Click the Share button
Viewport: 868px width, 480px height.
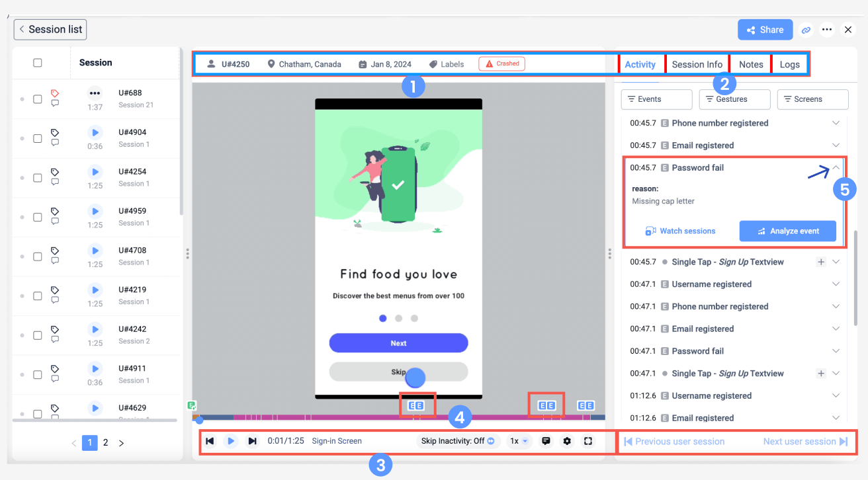point(765,29)
